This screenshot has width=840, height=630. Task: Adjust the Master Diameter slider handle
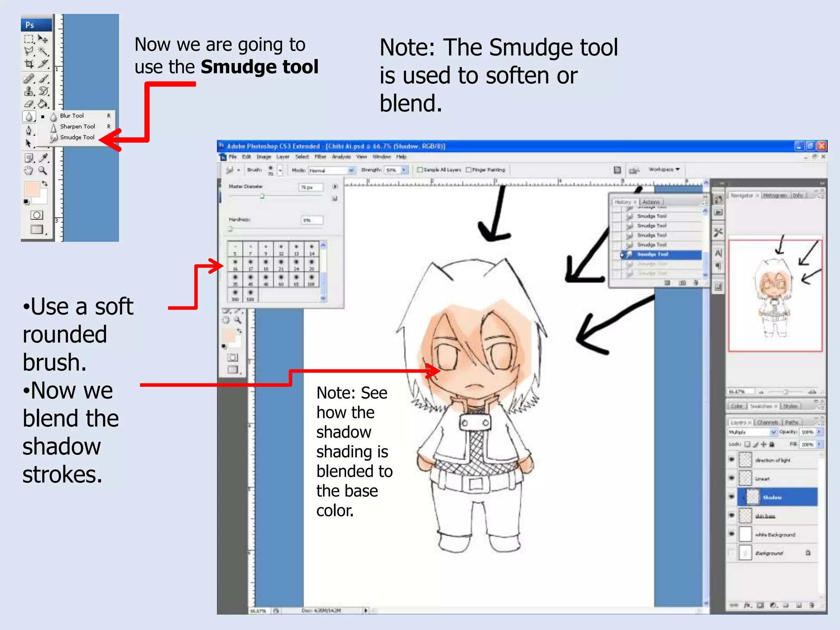[x=262, y=196]
